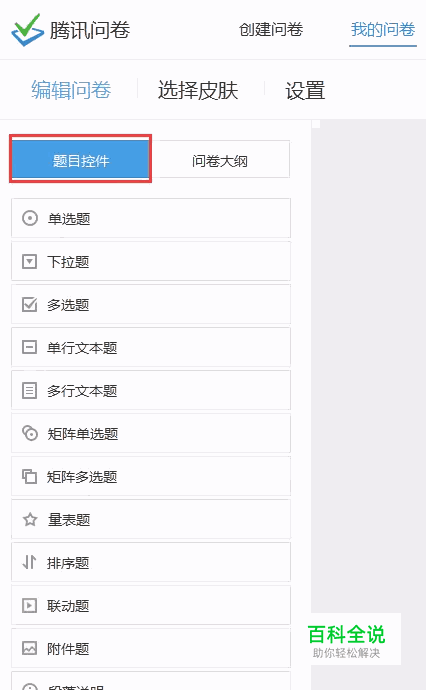426x690 pixels.
Task: Click the play icon beside 联动题
Action: point(29,606)
